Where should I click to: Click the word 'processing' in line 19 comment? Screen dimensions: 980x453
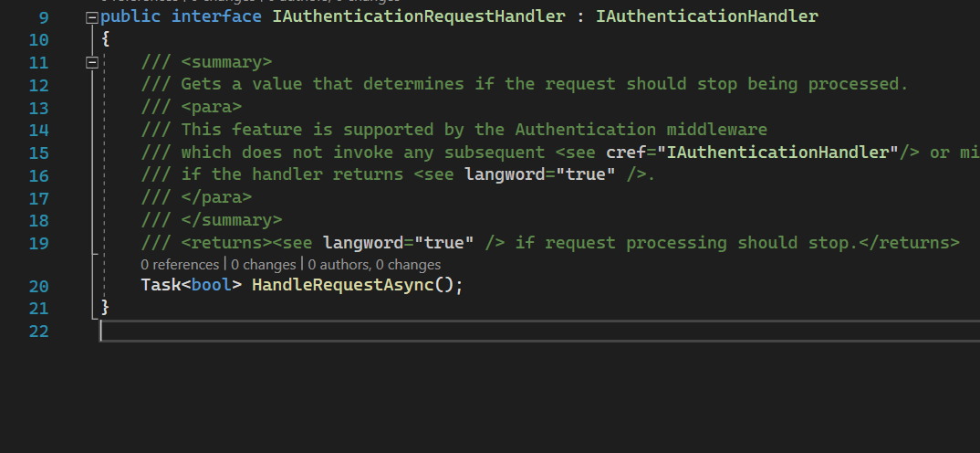[677, 243]
